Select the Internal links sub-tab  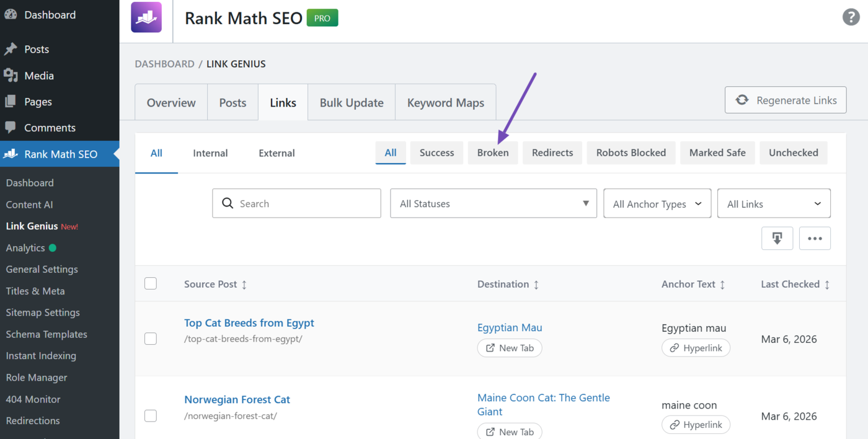click(x=210, y=153)
